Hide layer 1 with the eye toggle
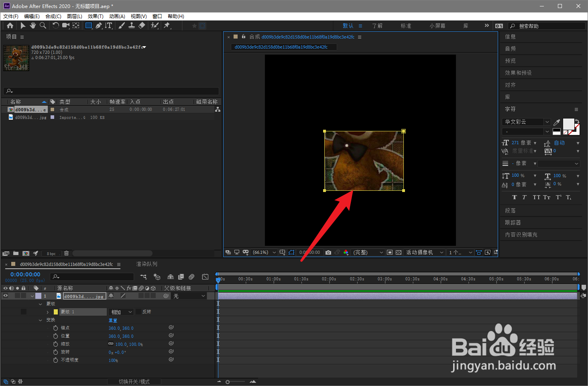The image size is (588, 386). click(x=6, y=296)
